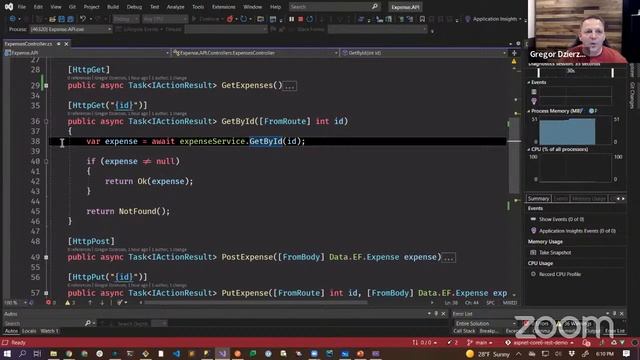This screenshot has width=640, height=360.
Task: Switch to the Call Stack tab
Action: [464, 331]
